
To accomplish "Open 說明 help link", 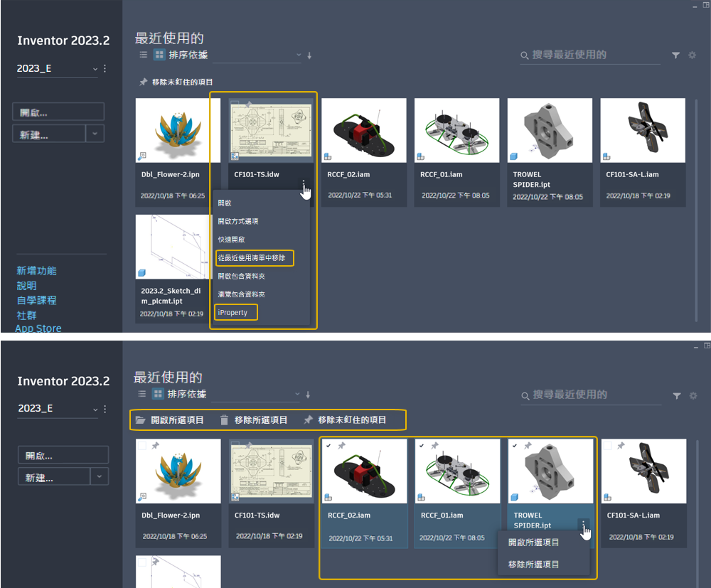I will (x=27, y=286).
